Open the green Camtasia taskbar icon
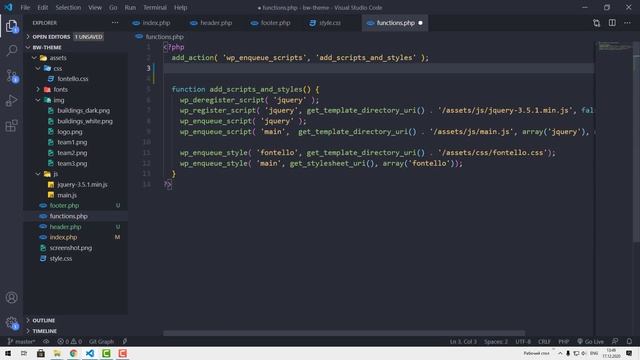The height and width of the screenshot is (360, 640). pyautogui.click(x=106, y=353)
